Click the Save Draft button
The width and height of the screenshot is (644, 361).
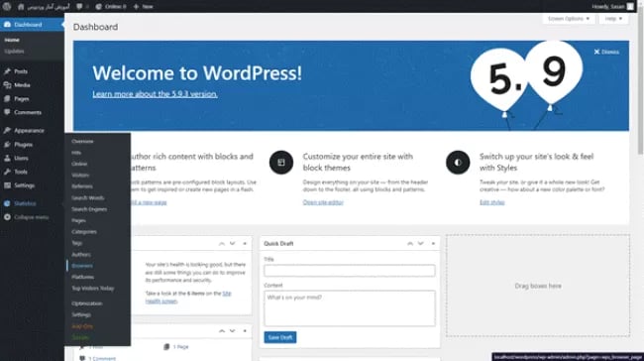(280, 337)
